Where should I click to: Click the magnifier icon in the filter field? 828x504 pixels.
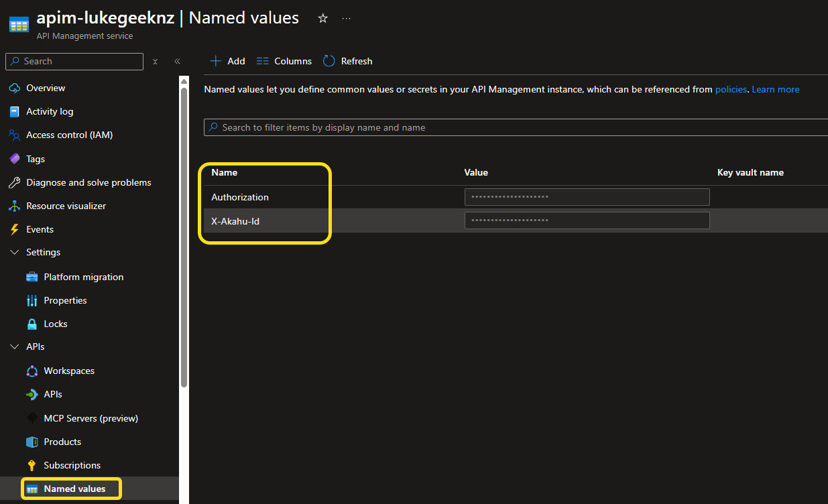(x=213, y=127)
